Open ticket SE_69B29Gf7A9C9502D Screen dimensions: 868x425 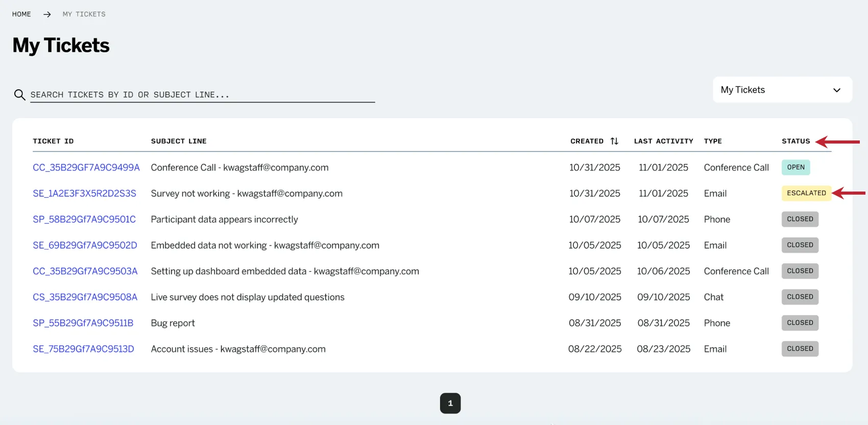[85, 245]
